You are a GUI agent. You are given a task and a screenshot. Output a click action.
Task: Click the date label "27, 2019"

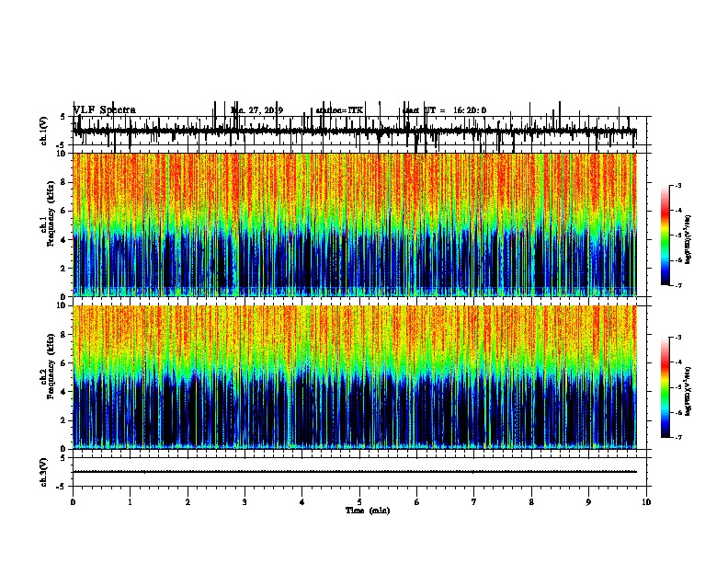[x=263, y=110]
